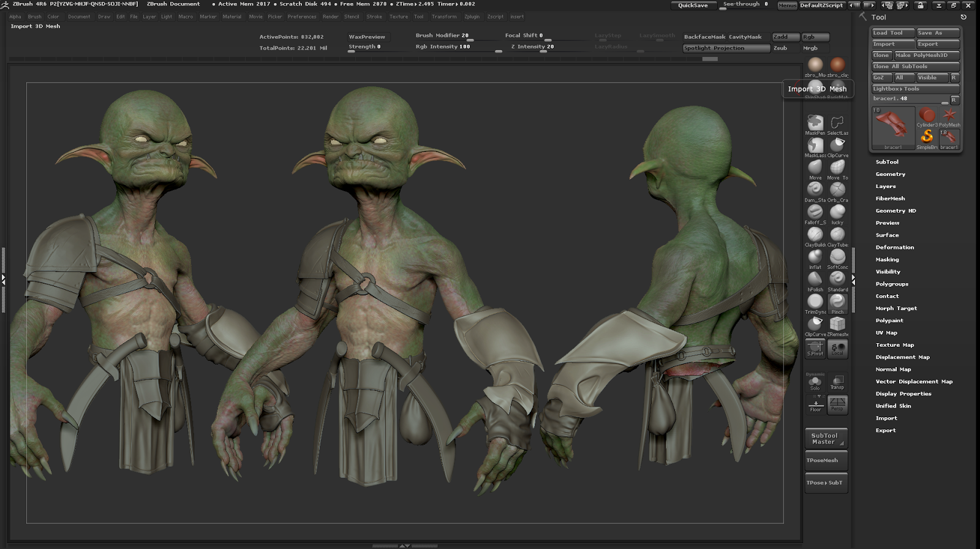Expand the SubTool section
The image size is (980, 549).
(x=887, y=162)
